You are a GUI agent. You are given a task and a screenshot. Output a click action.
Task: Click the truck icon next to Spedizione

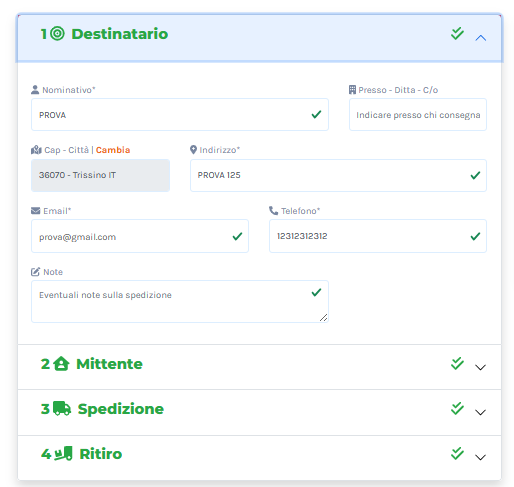click(62, 409)
